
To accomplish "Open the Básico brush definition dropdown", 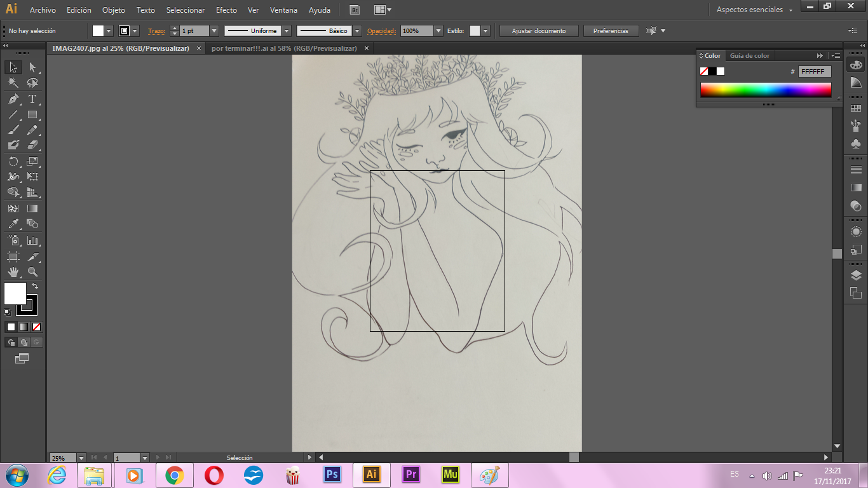I will pos(357,30).
